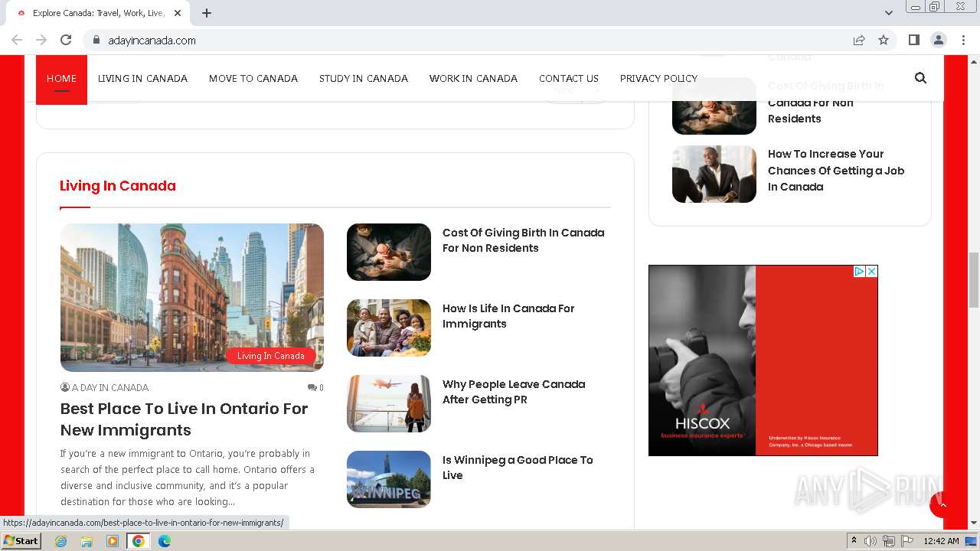The width and height of the screenshot is (980, 551).
Task: Open media player taskbar icon
Action: [x=113, y=541]
